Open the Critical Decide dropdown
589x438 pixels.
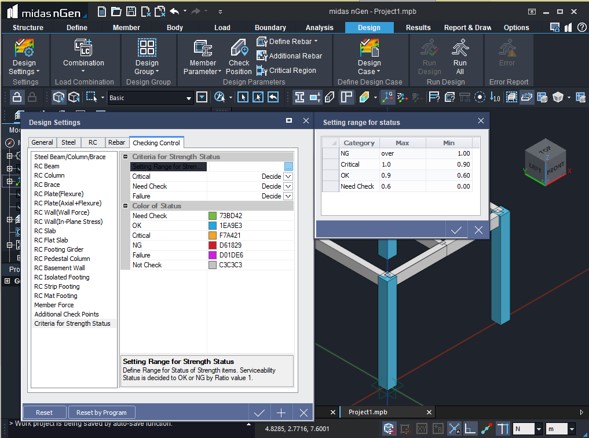288,177
